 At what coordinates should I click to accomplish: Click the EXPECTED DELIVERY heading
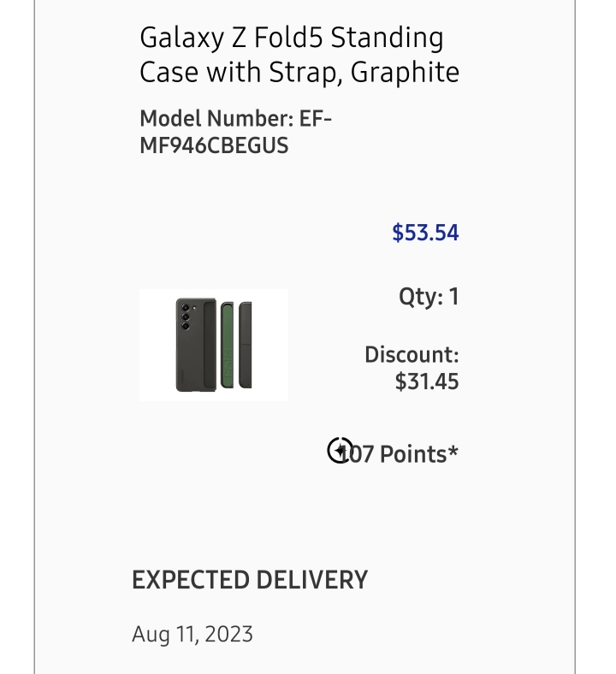pyautogui.click(x=250, y=580)
